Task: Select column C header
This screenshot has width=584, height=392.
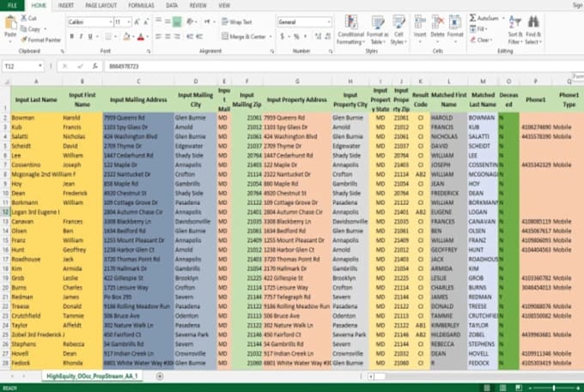Action: (x=138, y=81)
